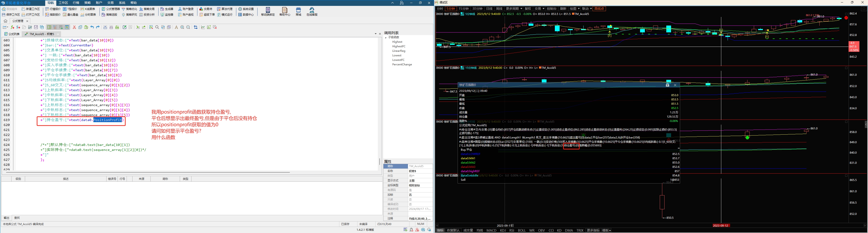Toggle the 高低点 high-low marker button
Image resolution: width=868 pixels, height=233 pixels.
(x=599, y=9)
